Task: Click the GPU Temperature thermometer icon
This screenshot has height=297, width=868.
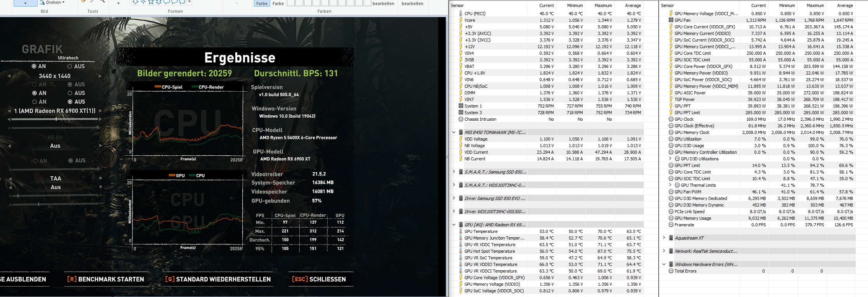Action: pyautogui.click(x=461, y=231)
